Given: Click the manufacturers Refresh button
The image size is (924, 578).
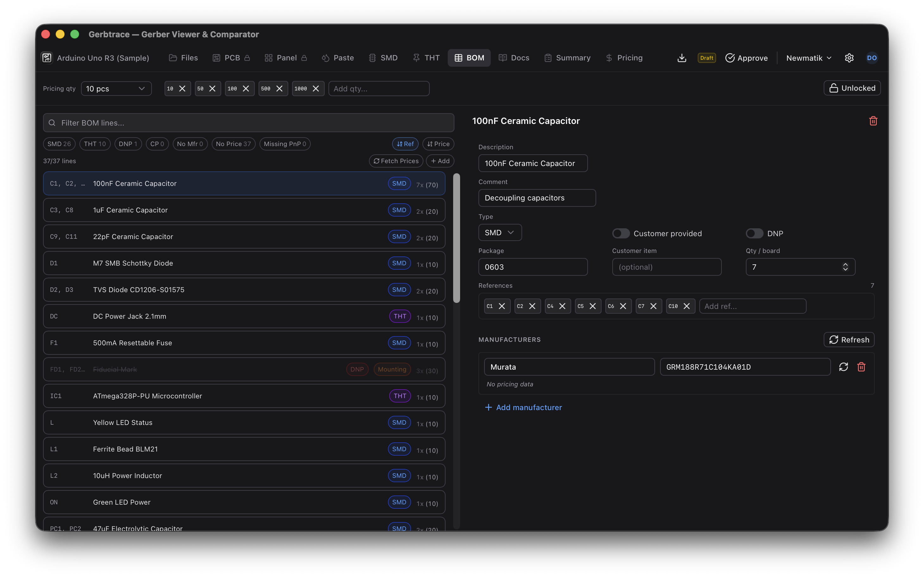Looking at the screenshot, I should (x=849, y=340).
